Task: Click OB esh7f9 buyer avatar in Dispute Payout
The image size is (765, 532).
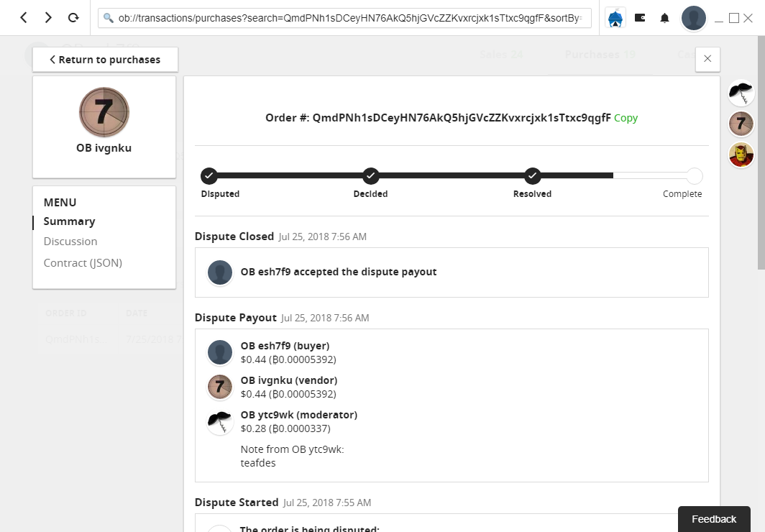Action: (x=220, y=352)
